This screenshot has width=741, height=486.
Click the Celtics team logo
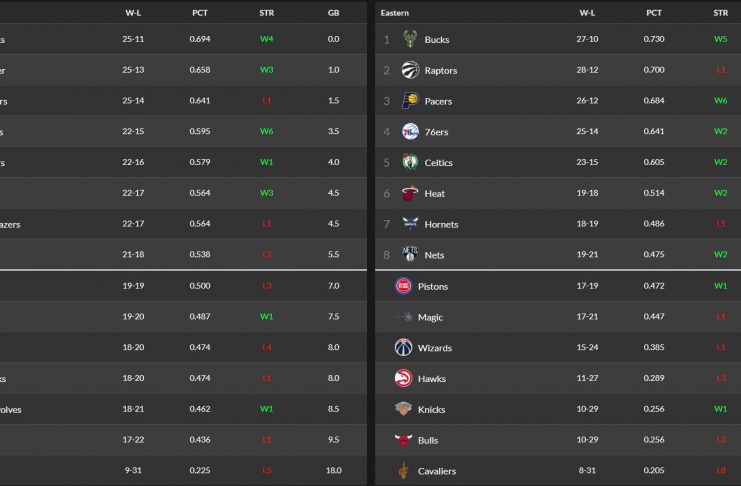pyautogui.click(x=409, y=162)
